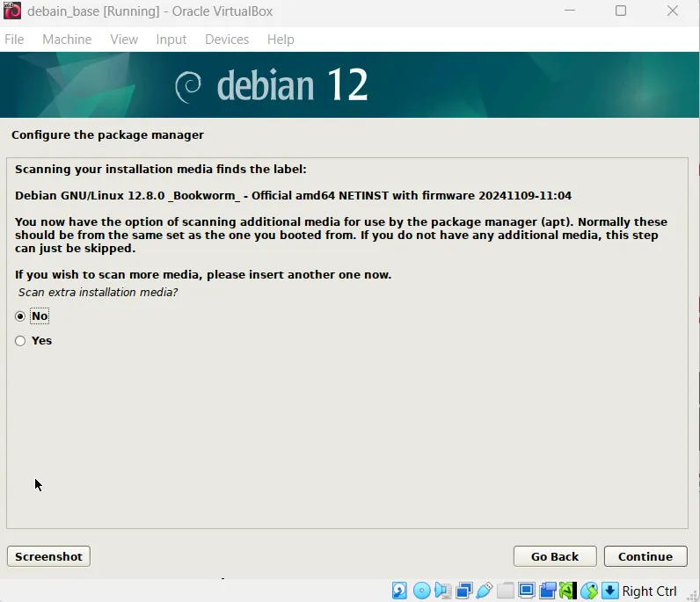Image resolution: width=700 pixels, height=602 pixels.
Task: Open the View menu
Action: [124, 40]
